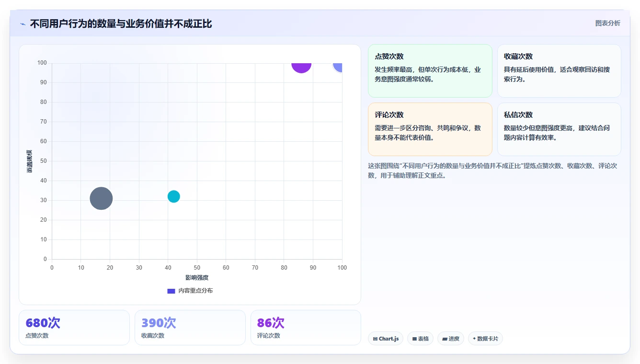Screen dimensions: 640x364
Task: Click the icon in 表格 tag
Action: coord(414,339)
